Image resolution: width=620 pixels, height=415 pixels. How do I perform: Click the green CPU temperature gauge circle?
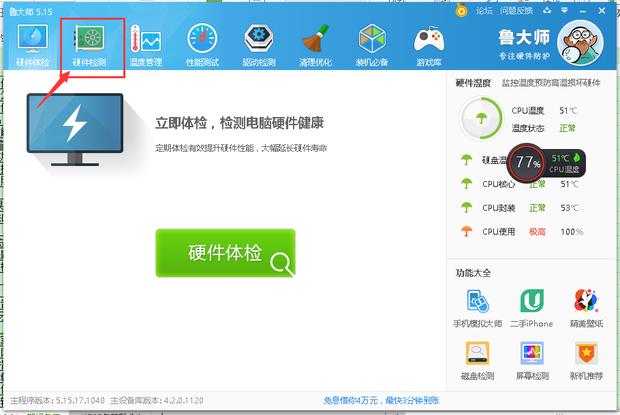pyautogui.click(x=481, y=119)
